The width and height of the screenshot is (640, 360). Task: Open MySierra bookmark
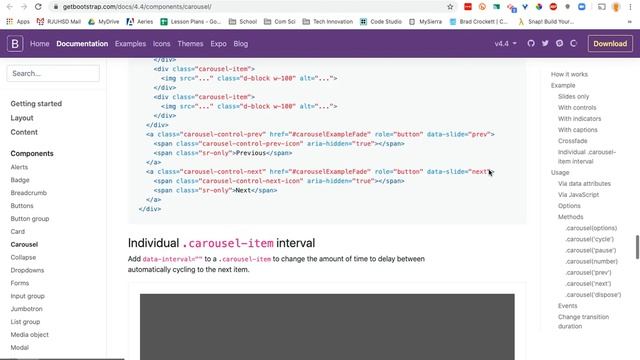425,22
